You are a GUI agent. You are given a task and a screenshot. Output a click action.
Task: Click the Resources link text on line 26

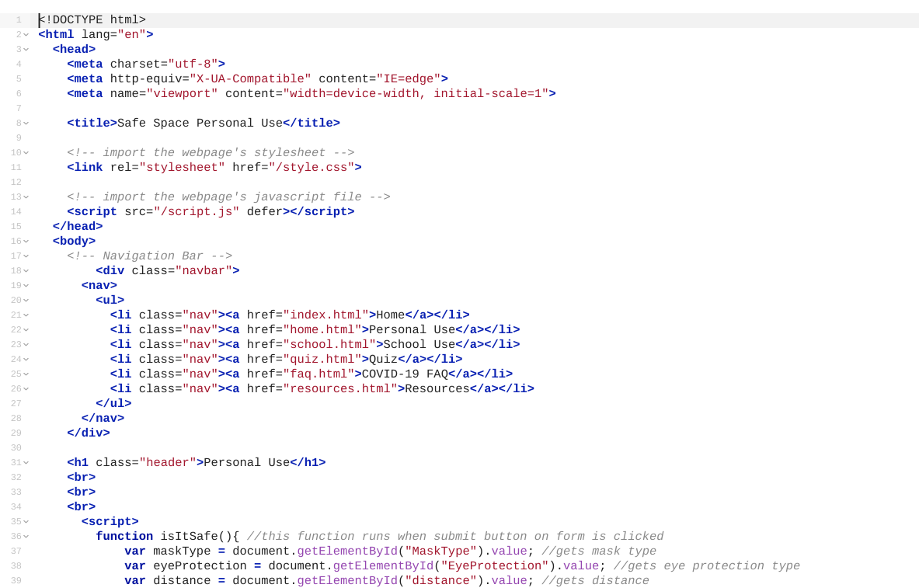[437, 388]
